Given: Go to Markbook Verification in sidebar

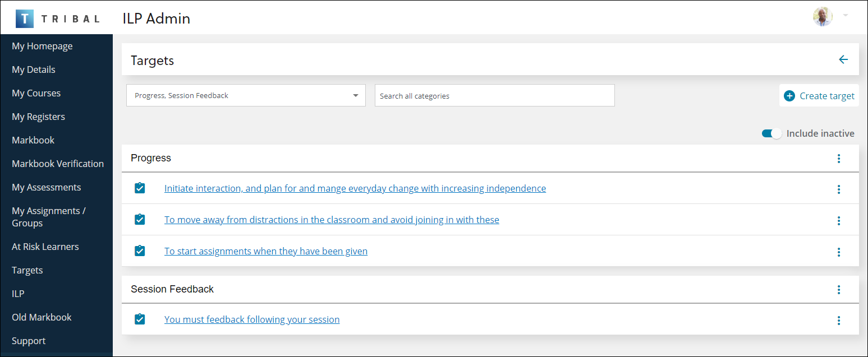Looking at the screenshot, I should point(58,164).
